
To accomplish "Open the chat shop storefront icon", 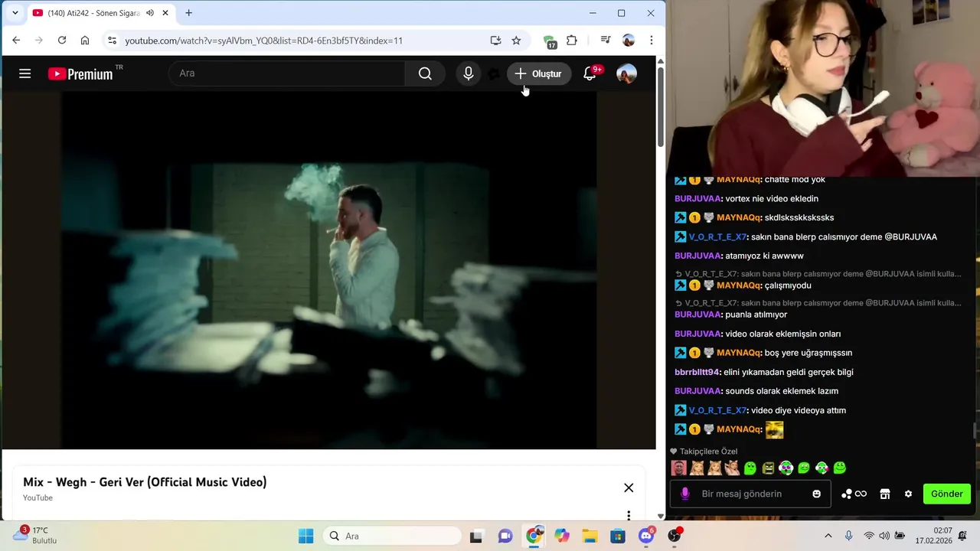I will coord(885,494).
